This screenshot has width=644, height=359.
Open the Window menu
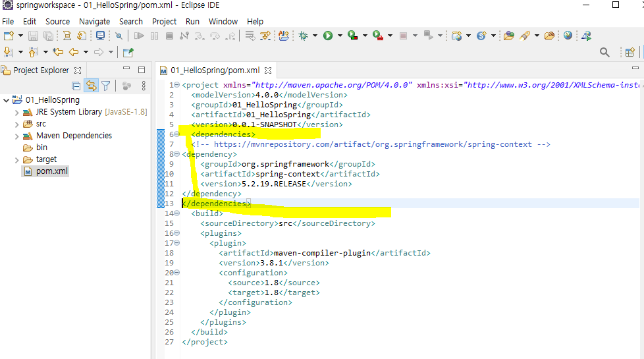pyautogui.click(x=223, y=21)
